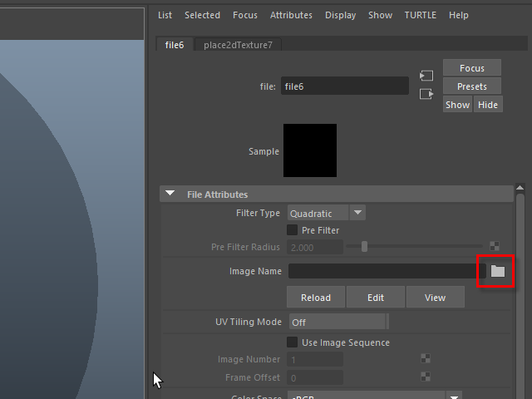Switch to the place2dTexture7 tab

click(238, 45)
